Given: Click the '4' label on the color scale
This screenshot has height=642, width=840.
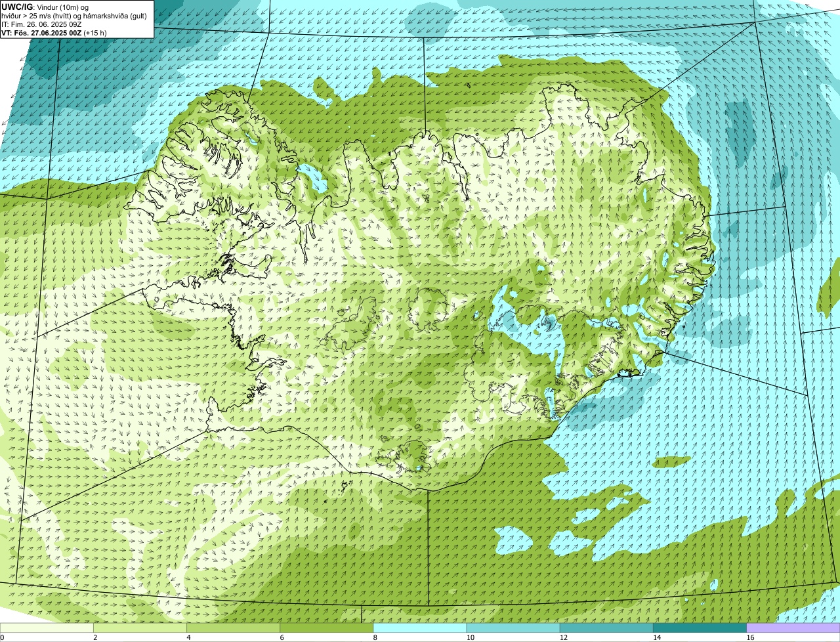Looking at the screenshot, I should click(x=188, y=637).
